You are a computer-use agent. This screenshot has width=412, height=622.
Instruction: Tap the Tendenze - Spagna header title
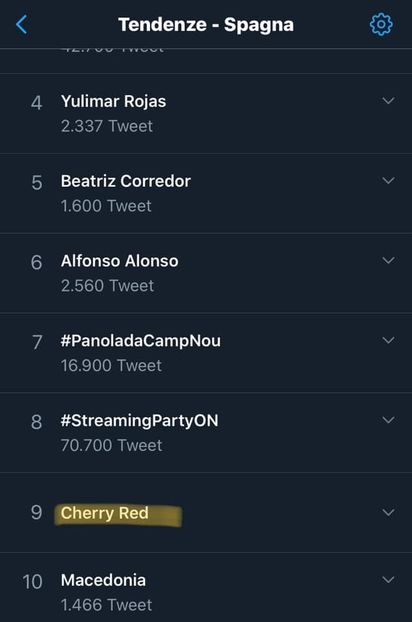(206, 25)
